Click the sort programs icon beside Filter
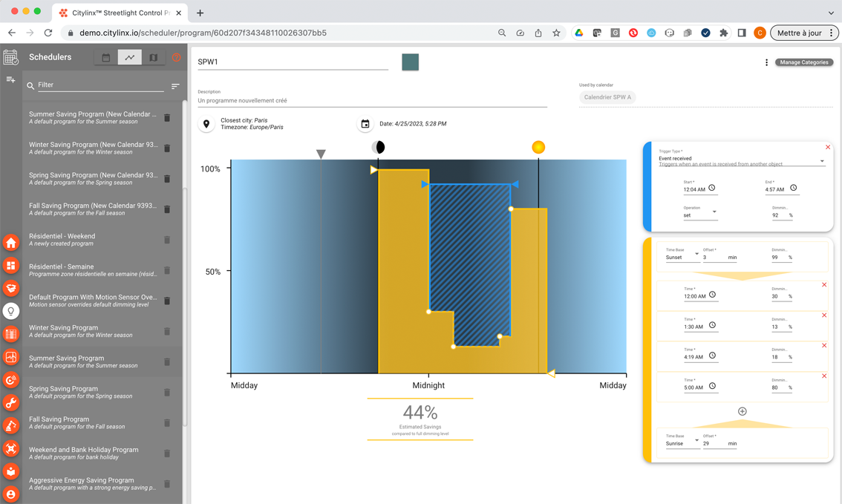The width and height of the screenshot is (842, 504). point(175,86)
